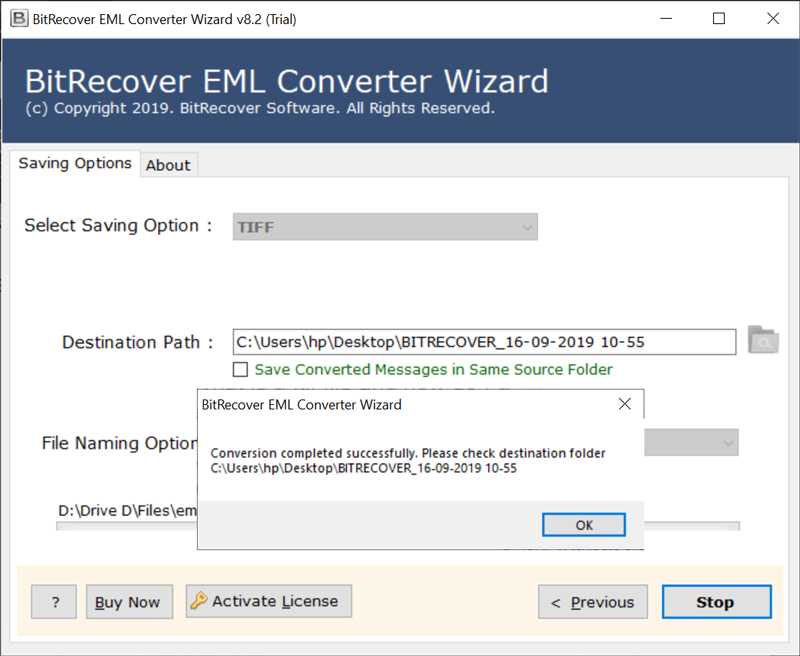Screen dimensions: 800x656
Task: Close the conversion completed dialog with X
Action: (x=624, y=404)
